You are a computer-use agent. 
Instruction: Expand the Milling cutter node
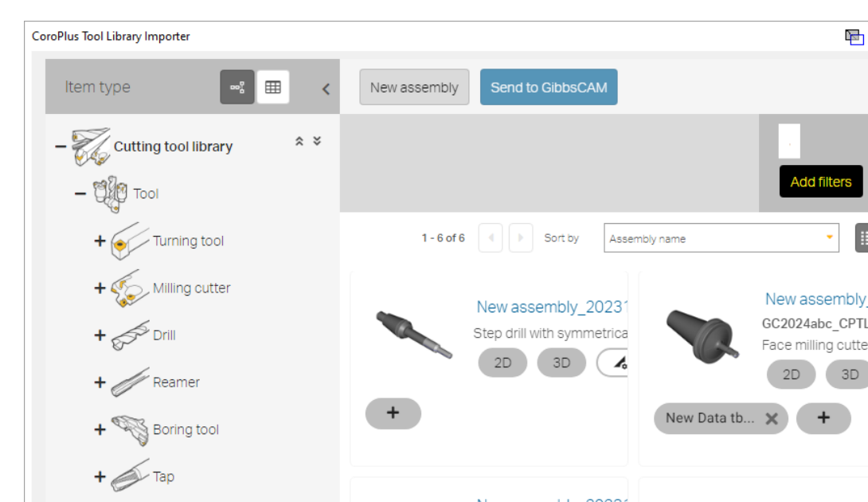click(x=100, y=288)
